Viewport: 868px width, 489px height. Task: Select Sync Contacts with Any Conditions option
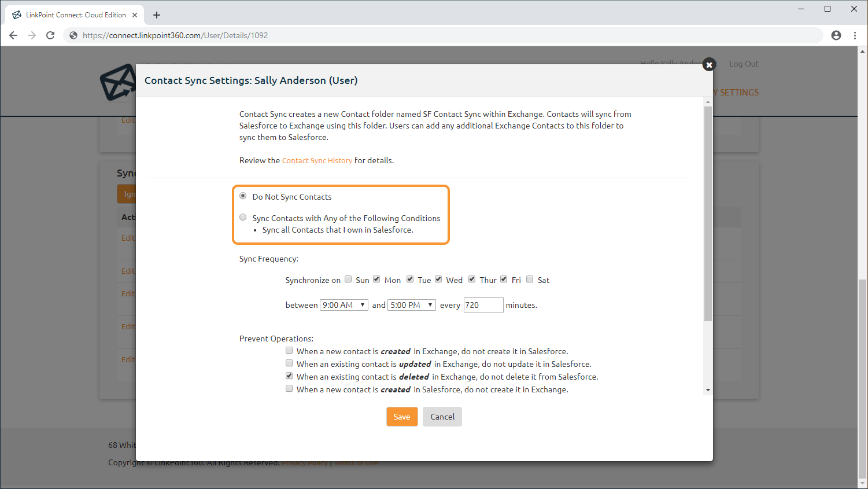click(243, 218)
